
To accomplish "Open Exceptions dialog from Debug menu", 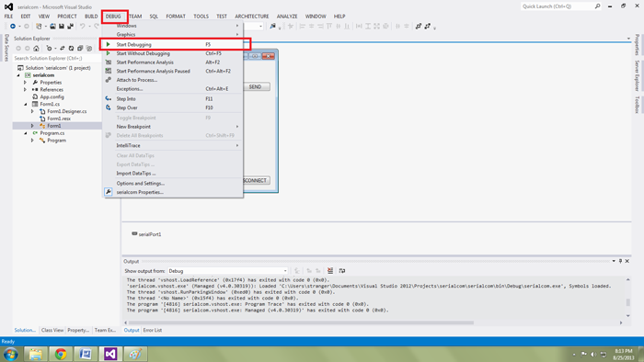I will [173, 88].
